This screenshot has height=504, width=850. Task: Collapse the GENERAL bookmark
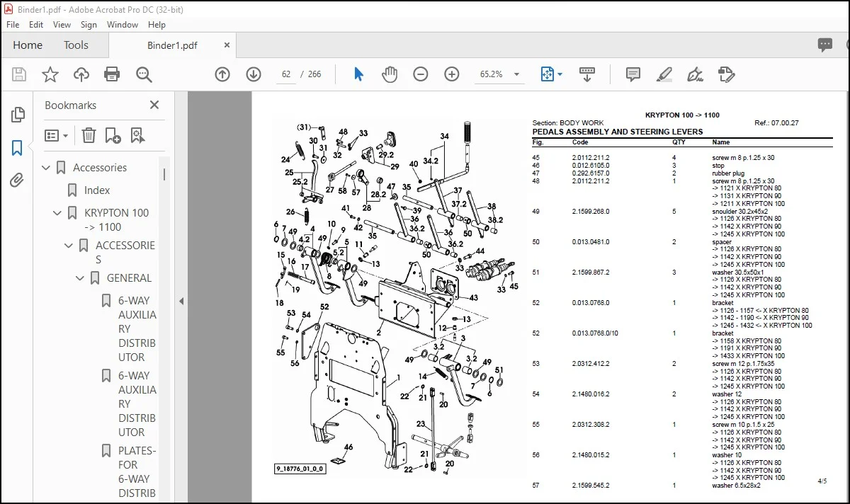[x=80, y=278]
